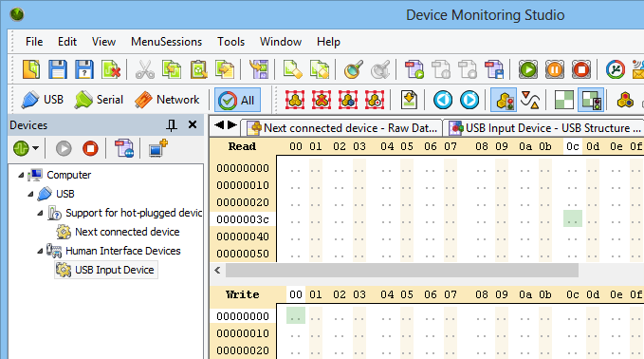Click the copy-to-yellow-document icon
The height and width of the screenshot is (359, 644).
[225, 69]
